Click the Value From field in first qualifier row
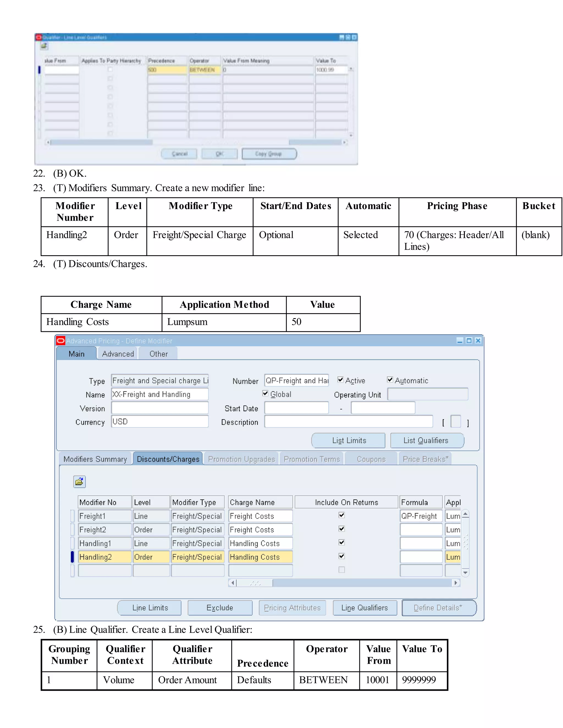 62,70
